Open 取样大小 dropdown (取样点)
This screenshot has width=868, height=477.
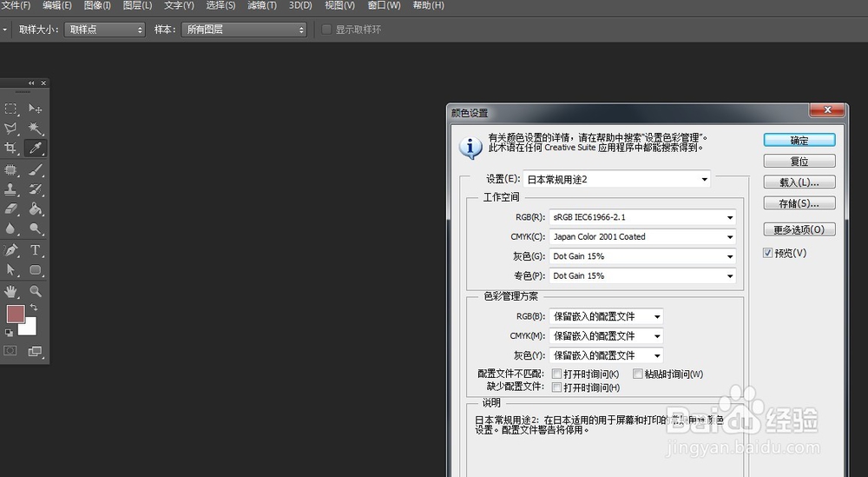click(105, 30)
